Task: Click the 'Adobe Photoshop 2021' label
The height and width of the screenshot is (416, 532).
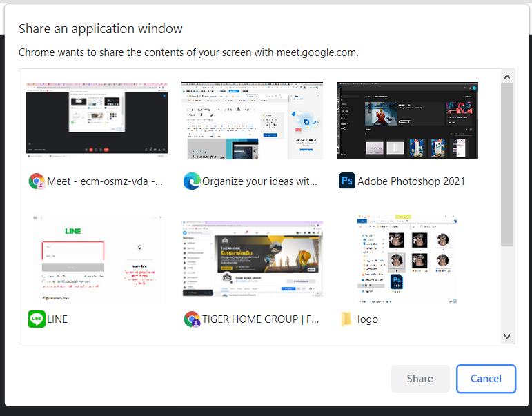Action: pyautogui.click(x=411, y=181)
